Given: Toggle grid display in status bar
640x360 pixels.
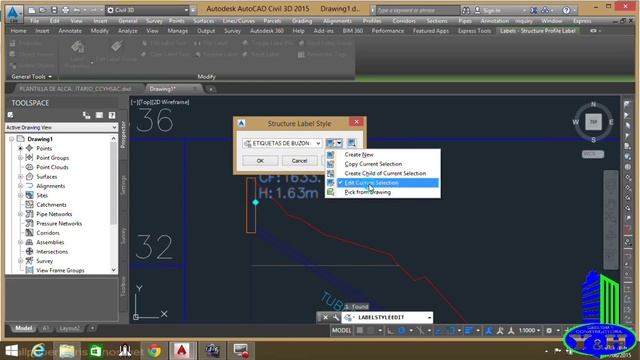Looking at the screenshot, I should [x=360, y=330].
